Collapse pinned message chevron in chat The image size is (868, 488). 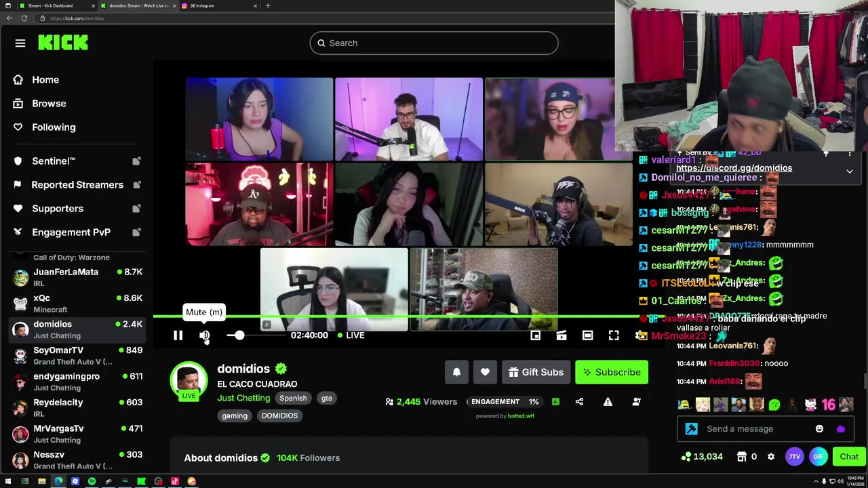pos(850,171)
